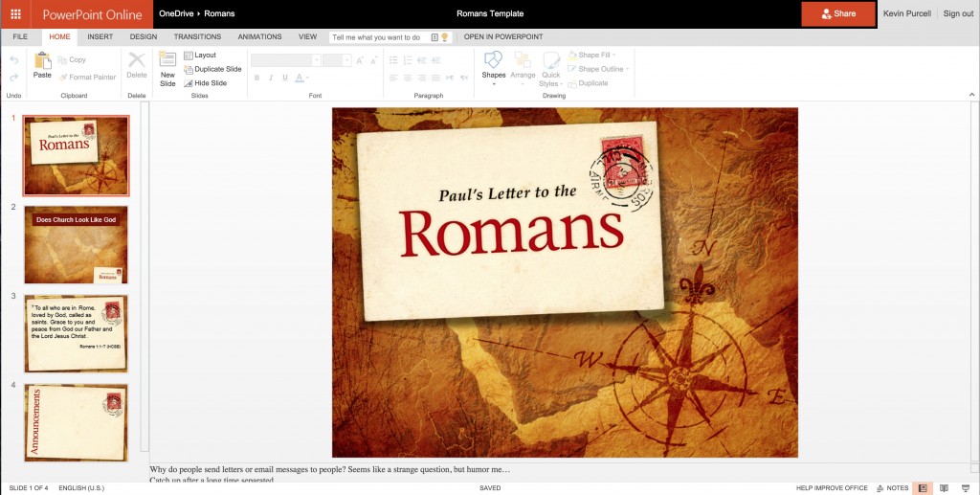
Task: Switch to the TRANSITIONS tab
Action: click(x=197, y=37)
